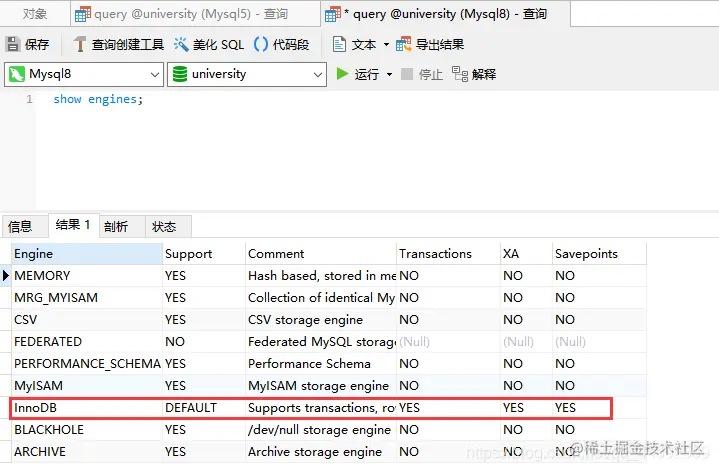Click the Export Results icon
The width and height of the screenshot is (719, 471).
pos(404,44)
